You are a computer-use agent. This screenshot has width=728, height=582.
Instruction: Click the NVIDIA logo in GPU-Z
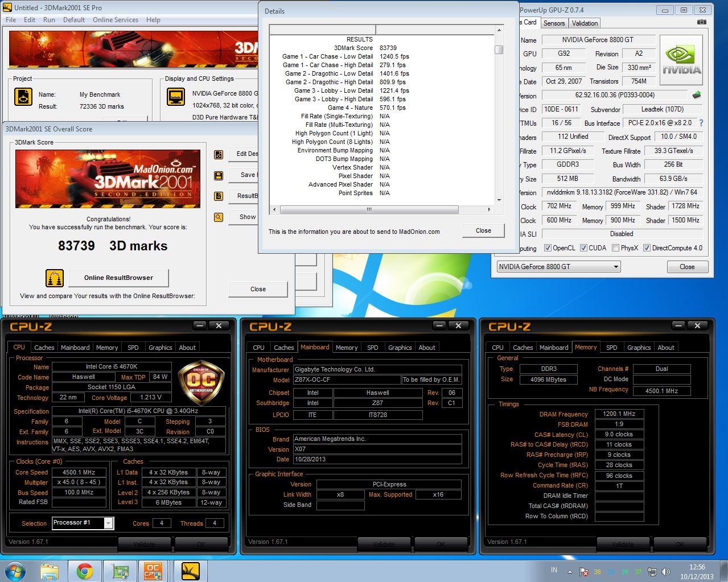(681, 61)
